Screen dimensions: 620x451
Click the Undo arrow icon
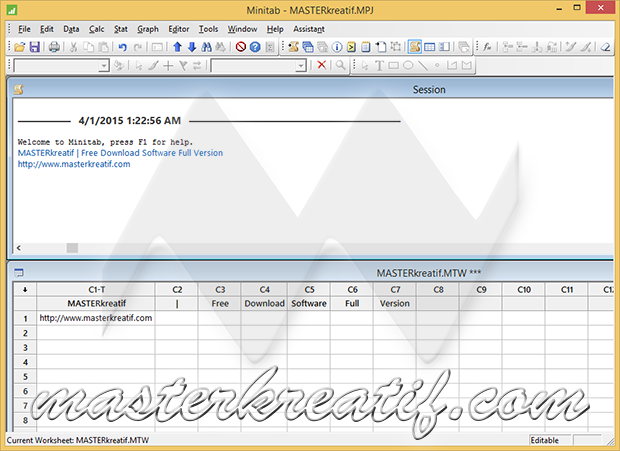(x=123, y=47)
